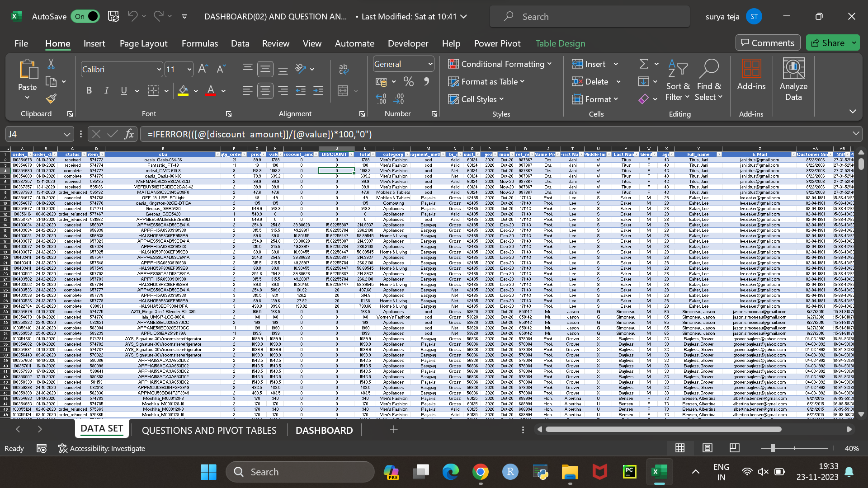The image size is (868, 488).
Task: Apply percent style to the cell
Action: point(409,82)
